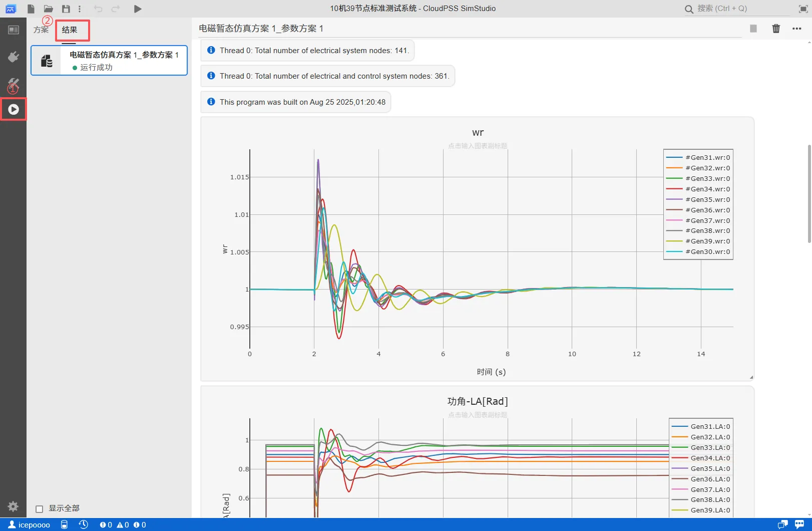Open settings gear in the left sidebar
The width and height of the screenshot is (812, 531).
pyautogui.click(x=14, y=506)
